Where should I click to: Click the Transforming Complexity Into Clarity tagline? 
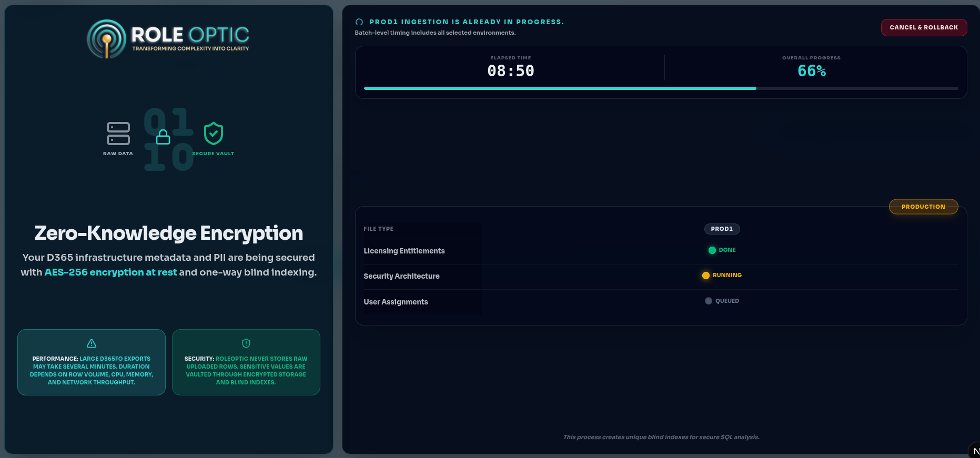tap(190, 48)
